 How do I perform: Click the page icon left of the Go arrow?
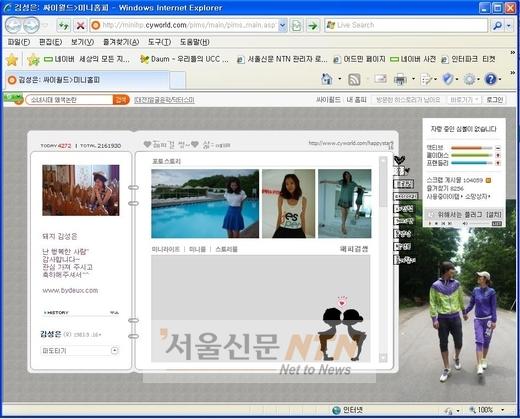(x=296, y=25)
